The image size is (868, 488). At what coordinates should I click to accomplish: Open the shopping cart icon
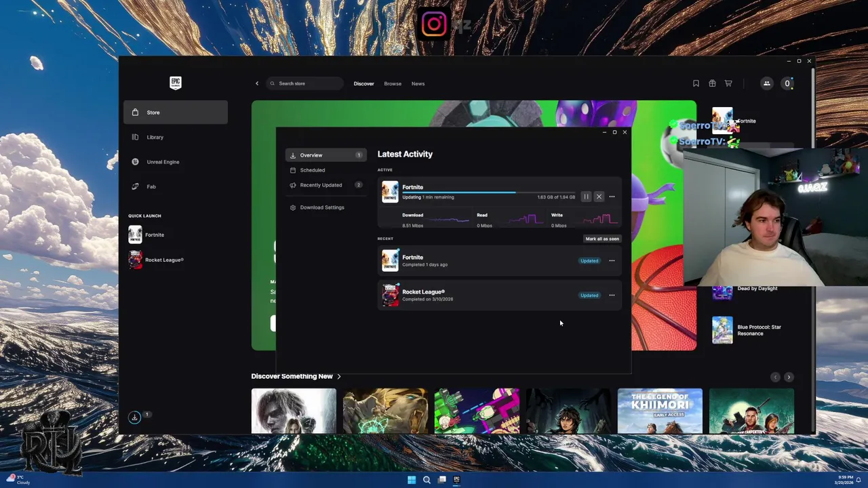(x=728, y=83)
